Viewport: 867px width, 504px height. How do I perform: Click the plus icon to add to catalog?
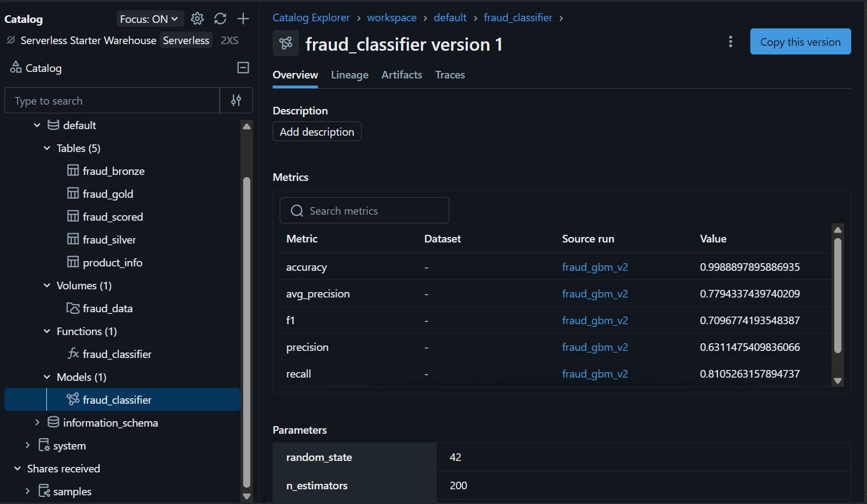click(x=243, y=19)
